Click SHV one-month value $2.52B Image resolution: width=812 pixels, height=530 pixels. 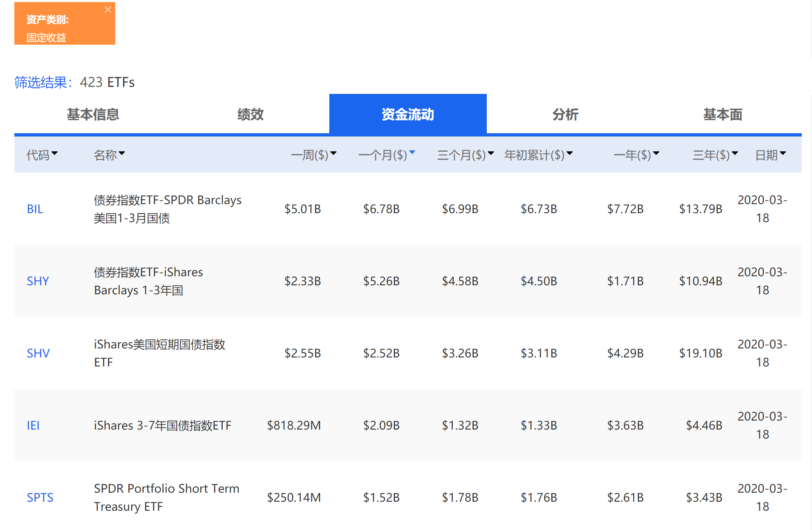[x=381, y=353]
